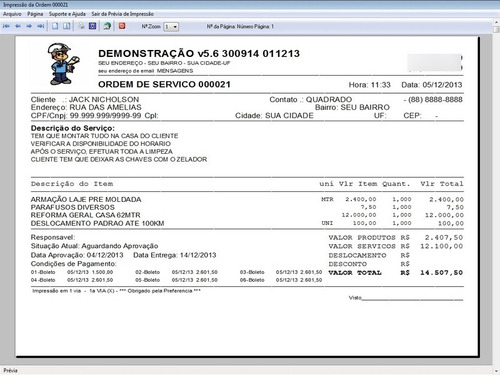500x375 pixels.
Task: Open the Nº Zoom dropdown
Action: click(171, 27)
